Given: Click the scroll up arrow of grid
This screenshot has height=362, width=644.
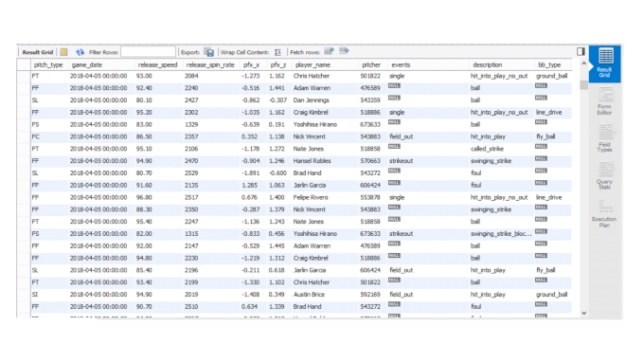Looking at the screenshot, I should click(x=583, y=63).
